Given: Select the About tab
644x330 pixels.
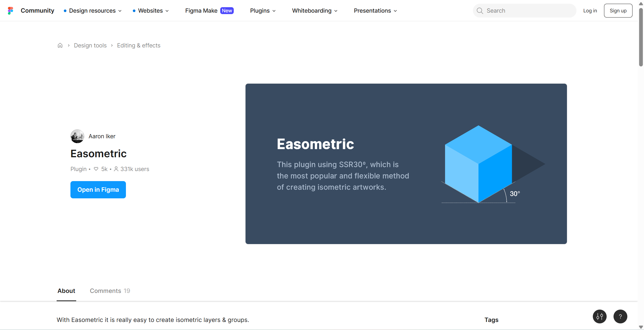Looking at the screenshot, I should coord(66,291).
